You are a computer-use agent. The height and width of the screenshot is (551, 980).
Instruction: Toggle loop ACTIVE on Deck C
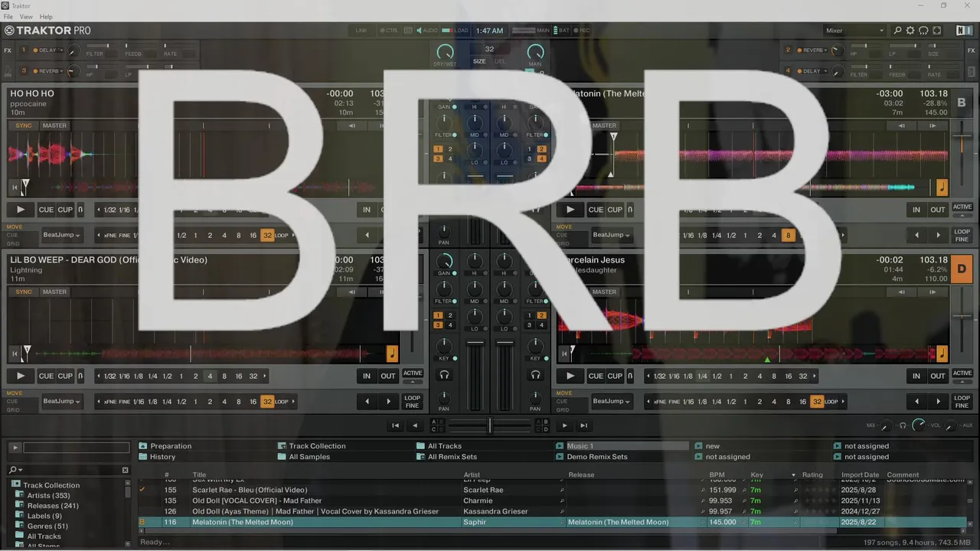click(413, 373)
